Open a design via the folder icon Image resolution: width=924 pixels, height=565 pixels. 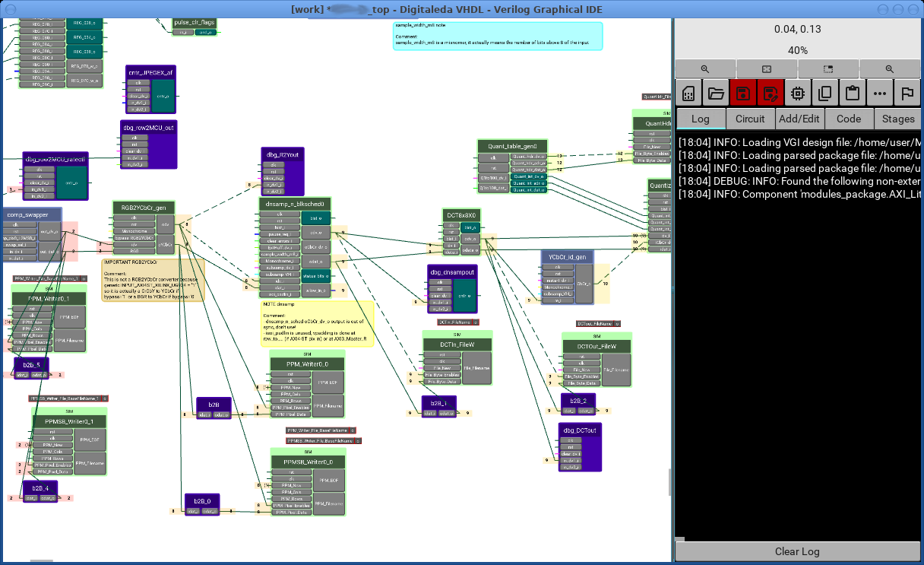716,94
